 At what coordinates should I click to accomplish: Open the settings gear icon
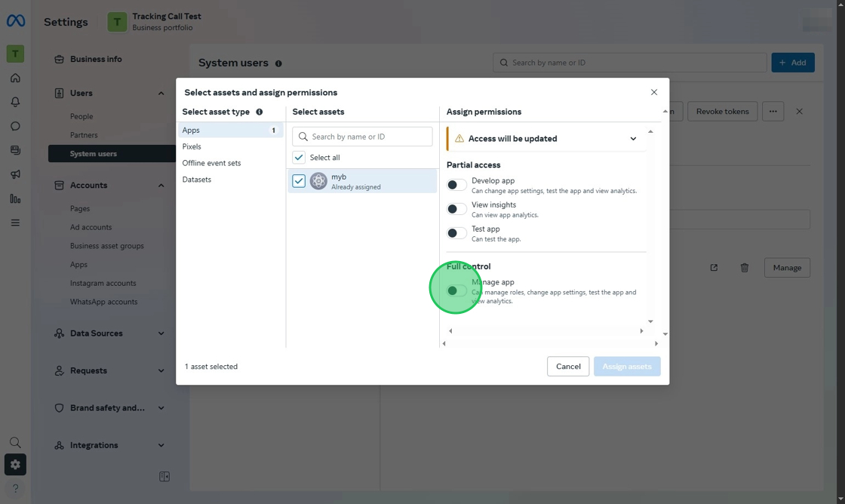(15, 465)
